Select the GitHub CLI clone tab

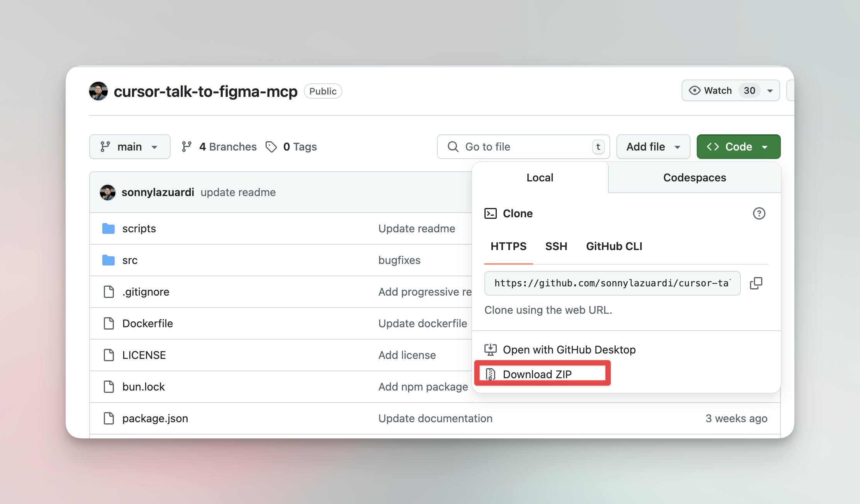pos(614,246)
